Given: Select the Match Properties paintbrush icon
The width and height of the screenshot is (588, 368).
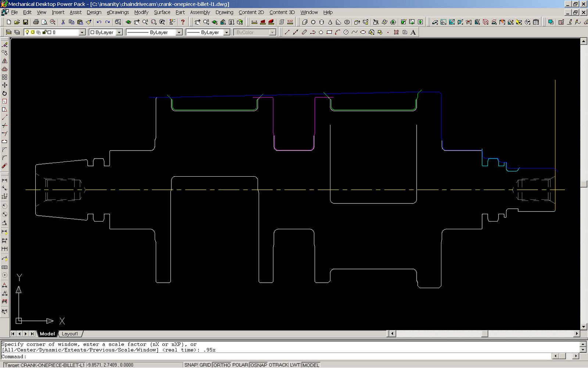Looking at the screenshot, I should 89,22.
